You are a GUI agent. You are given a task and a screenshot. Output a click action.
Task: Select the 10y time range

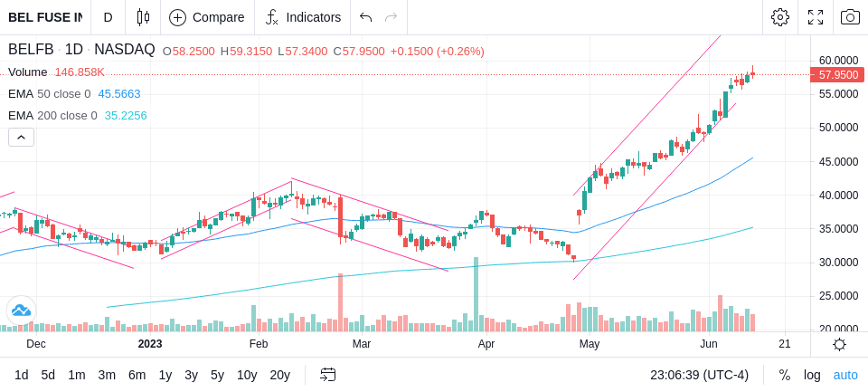click(247, 375)
